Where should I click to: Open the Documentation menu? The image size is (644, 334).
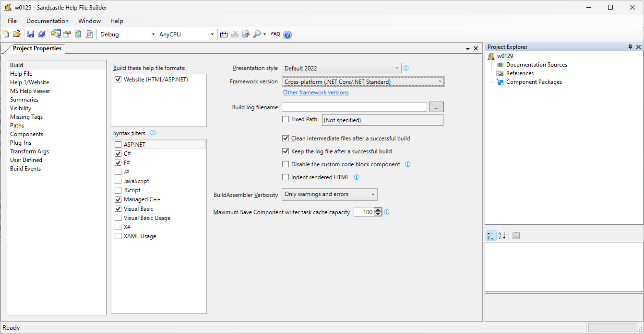pos(48,21)
